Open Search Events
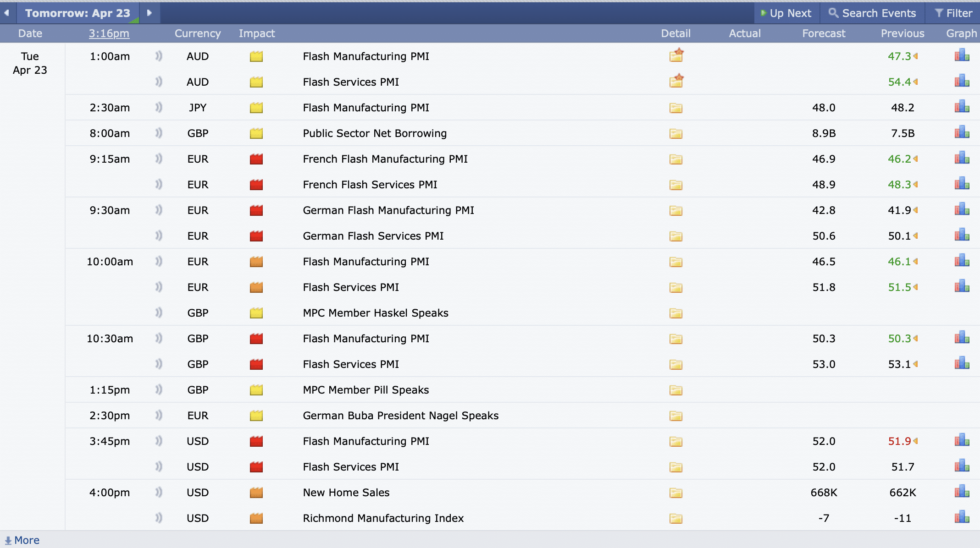The height and width of the screenshot is (548, 980). pos(872,13)
